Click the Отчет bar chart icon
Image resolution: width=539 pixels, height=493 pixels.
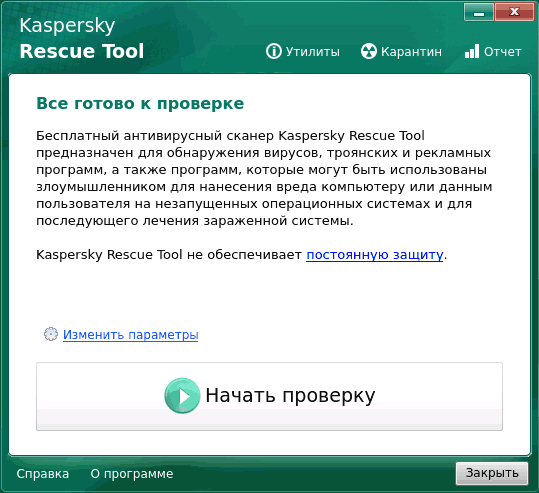tap(472, 51)
